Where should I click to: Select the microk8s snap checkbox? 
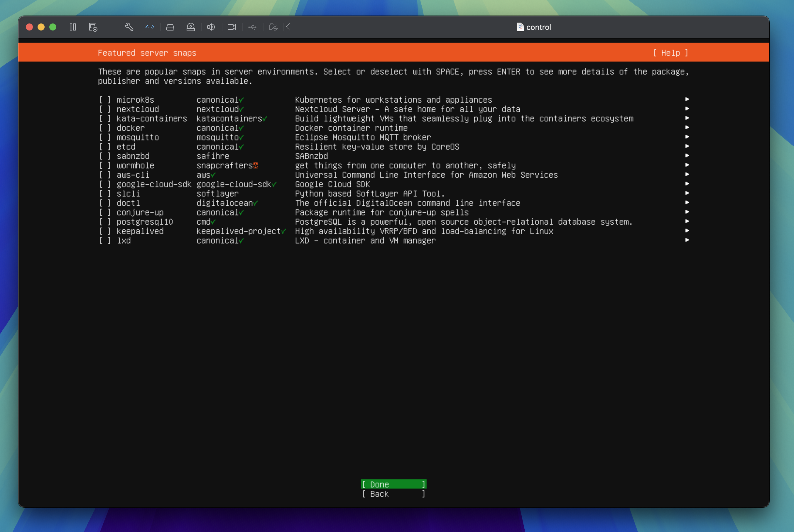(105, 100)
